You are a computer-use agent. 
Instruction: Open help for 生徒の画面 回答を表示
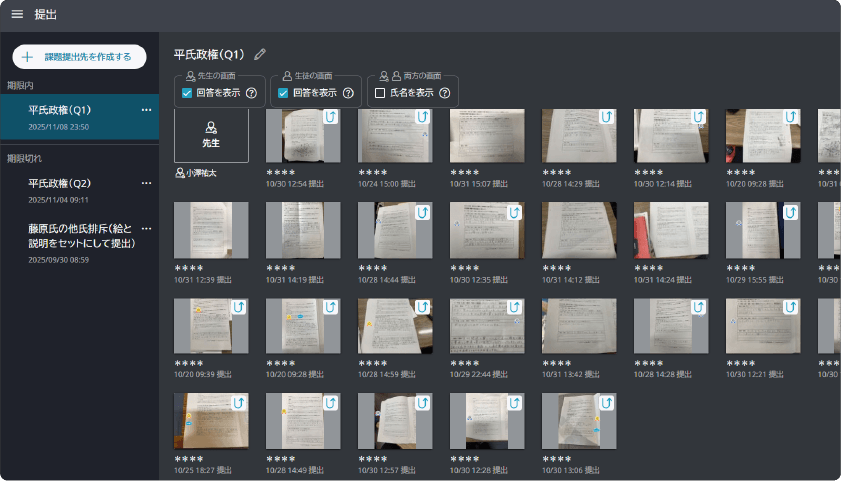pos(348,93)
